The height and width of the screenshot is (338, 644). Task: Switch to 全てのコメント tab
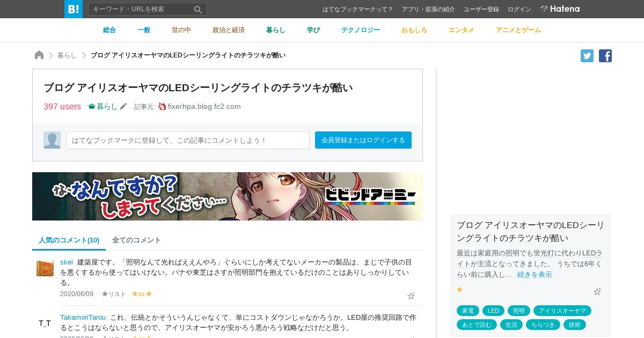pos(136,240)
